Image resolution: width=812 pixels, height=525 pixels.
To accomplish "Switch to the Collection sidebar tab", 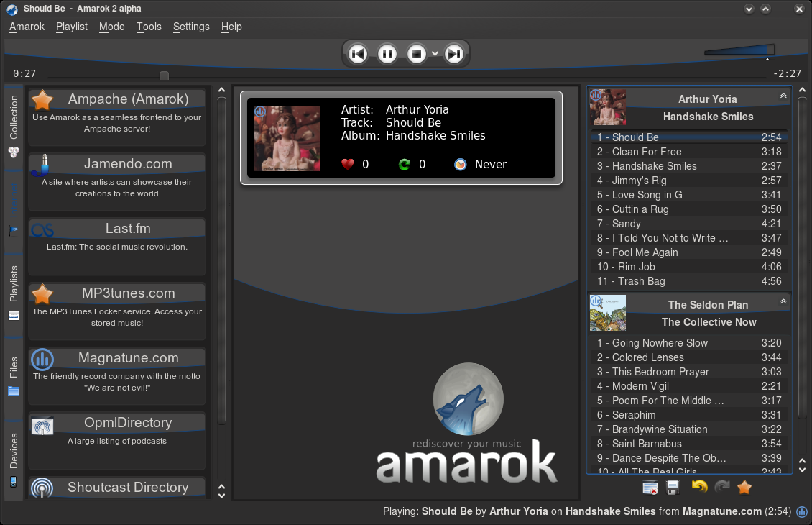I will (x=14, y=126).
